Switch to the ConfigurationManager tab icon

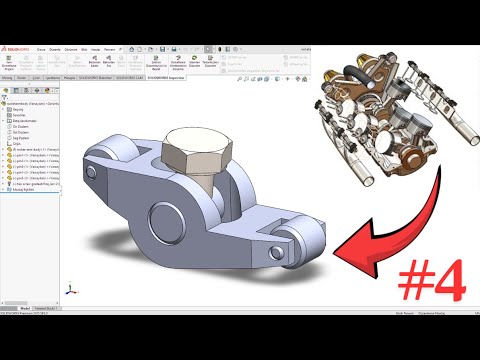pos(26,90)
